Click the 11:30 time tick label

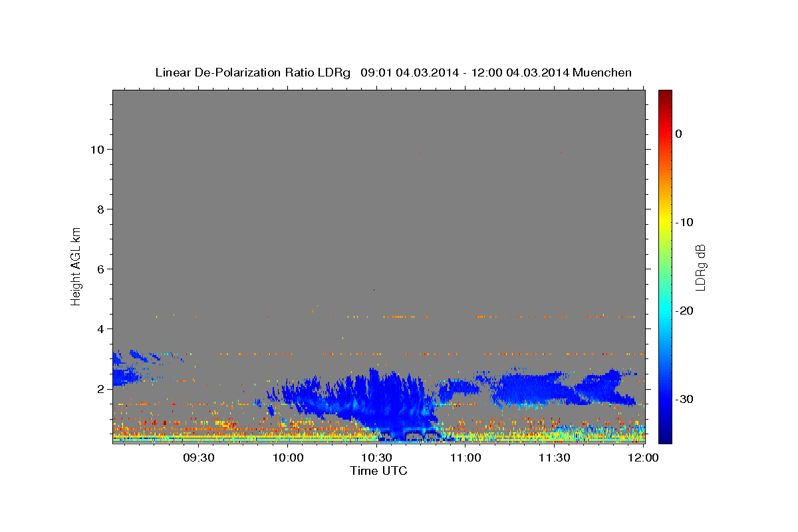(554, 458)
